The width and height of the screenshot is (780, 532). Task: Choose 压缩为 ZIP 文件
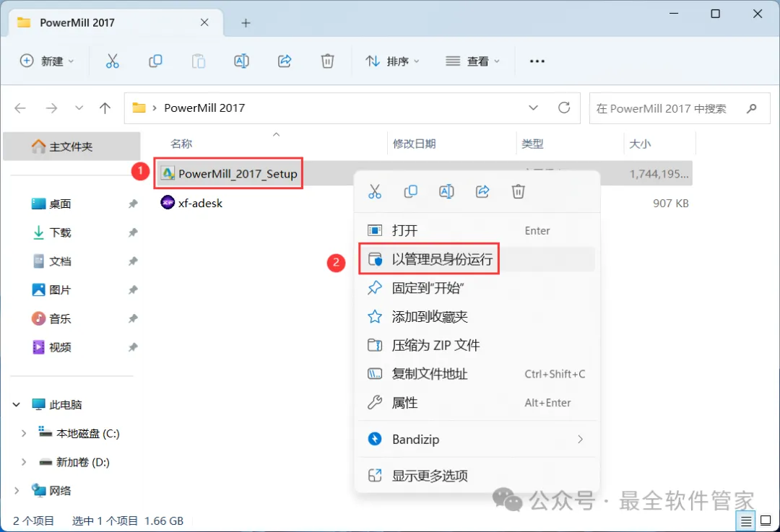coord(477,345)
